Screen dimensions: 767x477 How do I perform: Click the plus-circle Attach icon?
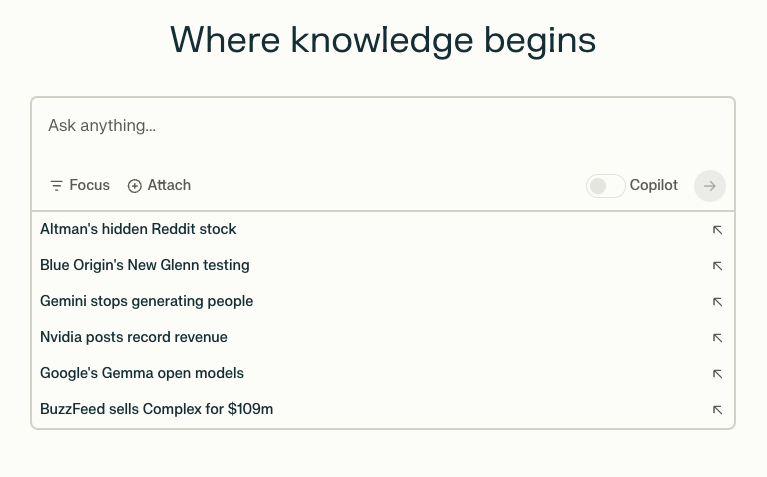(135, 186)
